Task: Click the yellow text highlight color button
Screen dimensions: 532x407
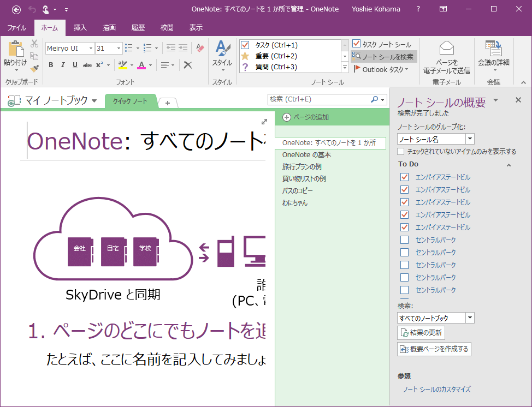Action: click(x=122, y=65)
